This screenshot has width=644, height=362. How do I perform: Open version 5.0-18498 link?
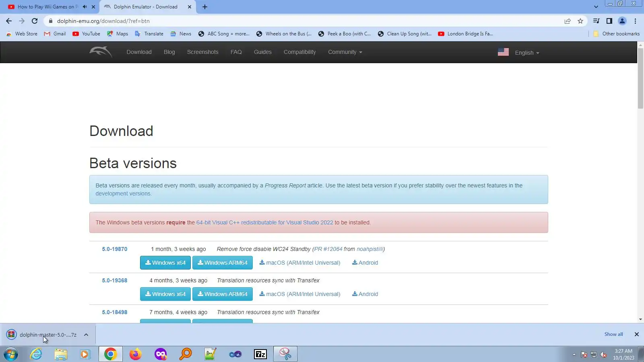(115, 312)
